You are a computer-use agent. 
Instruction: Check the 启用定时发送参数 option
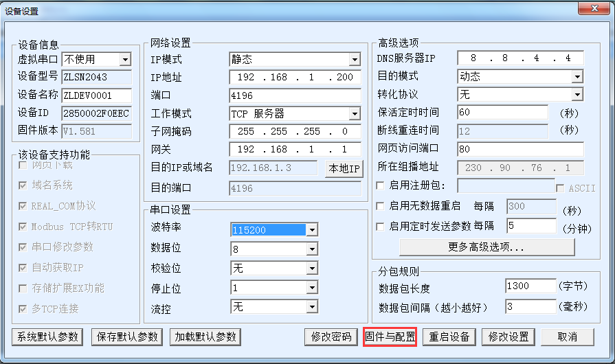(x=381, y=226)
